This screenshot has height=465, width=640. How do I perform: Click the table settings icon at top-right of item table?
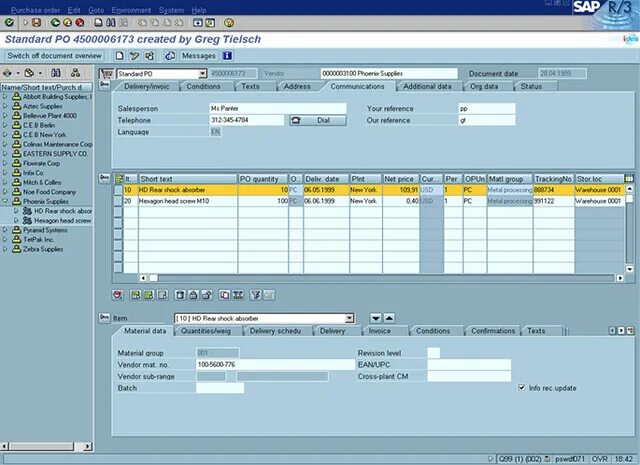tap(629, 178)
